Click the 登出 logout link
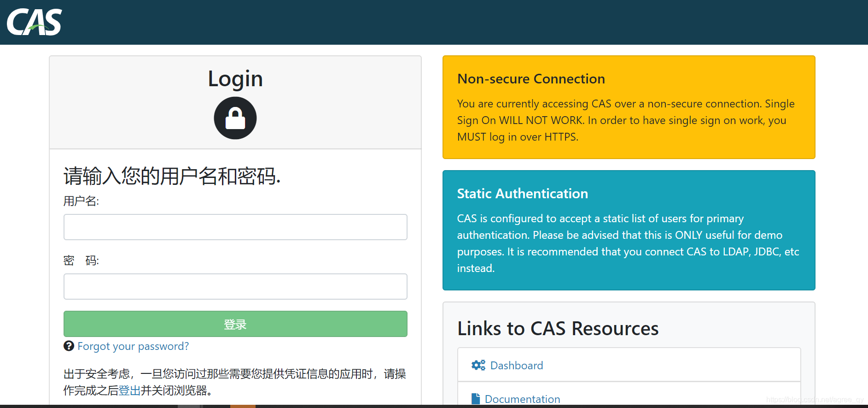The width and height of the screenshot is (868, 408). click(129, 390)
